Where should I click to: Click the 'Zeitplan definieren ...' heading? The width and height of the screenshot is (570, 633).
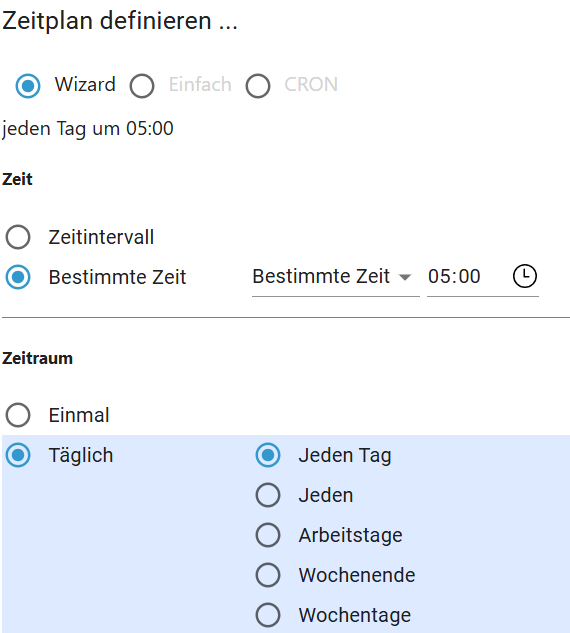tap(120, 21)
